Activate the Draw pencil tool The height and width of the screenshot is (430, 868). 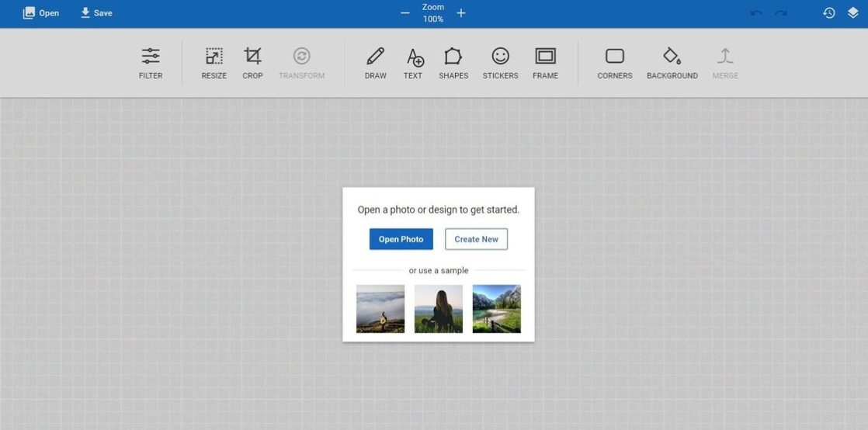(375, 63)
